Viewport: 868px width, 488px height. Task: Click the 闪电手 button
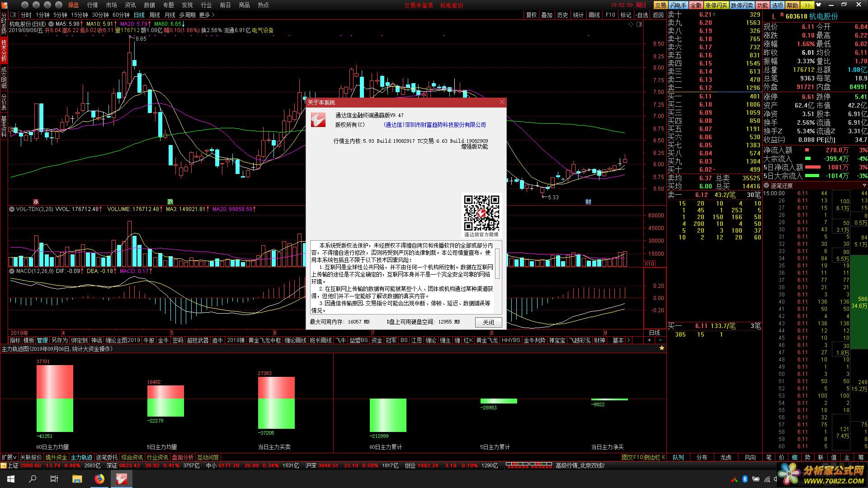pos(679,5)
